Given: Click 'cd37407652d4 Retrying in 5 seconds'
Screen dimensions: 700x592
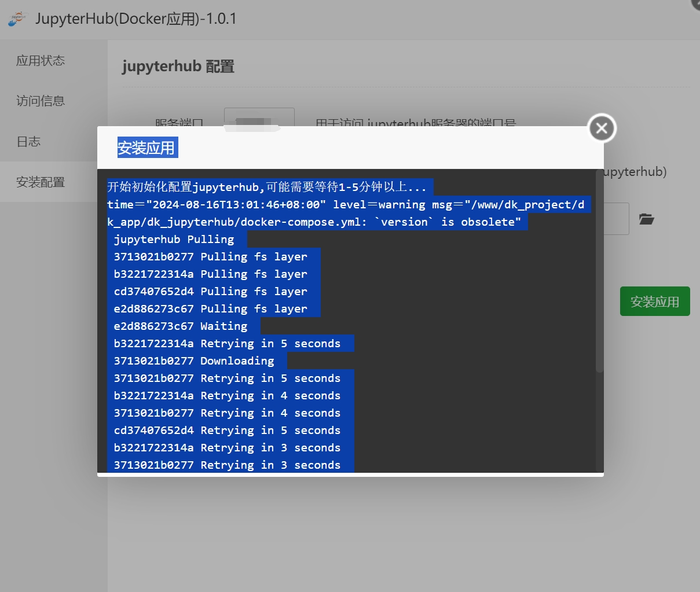Looking at the screenshot, I should [227, 430].
